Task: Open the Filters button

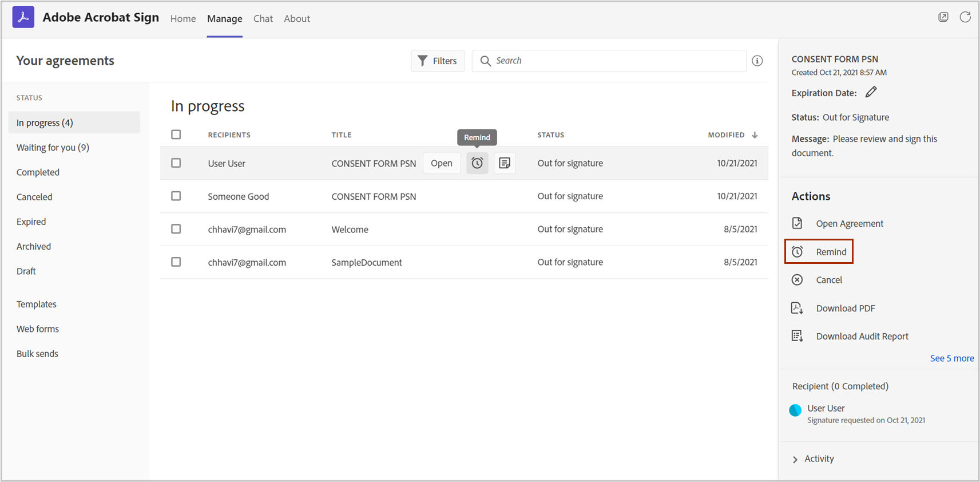Action: (438, 61)
